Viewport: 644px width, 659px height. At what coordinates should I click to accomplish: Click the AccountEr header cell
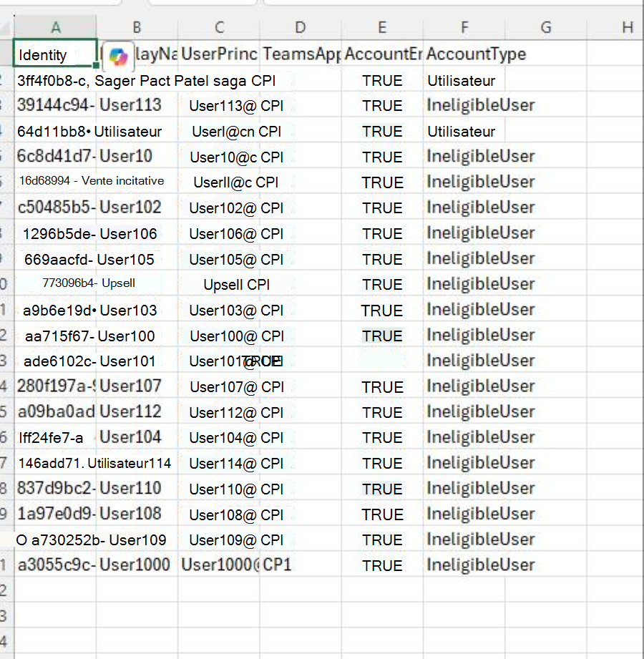click(382, 54)
